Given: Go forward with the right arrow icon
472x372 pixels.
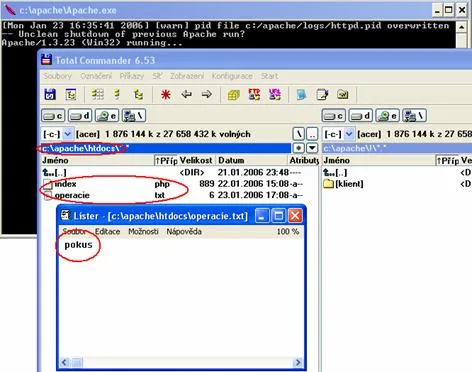Looking at the screenshot, I should [x=207, y=94].
